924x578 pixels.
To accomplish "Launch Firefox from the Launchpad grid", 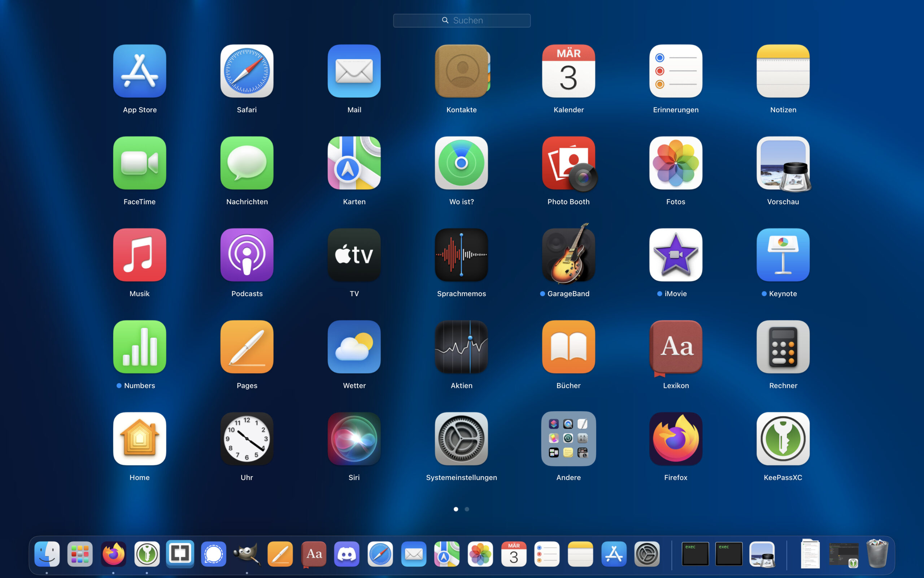I will click(x=676, y=439).
